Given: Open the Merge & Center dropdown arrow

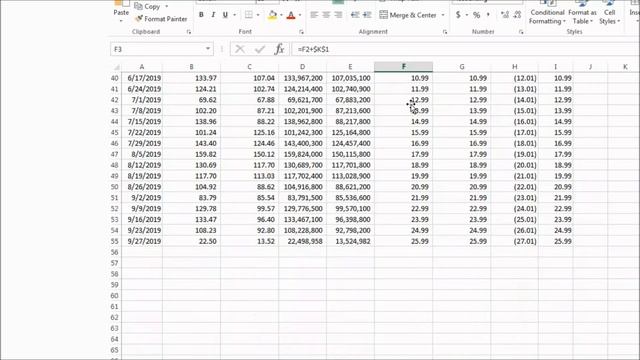Looking at the screenshot, I should pos(443,15).
